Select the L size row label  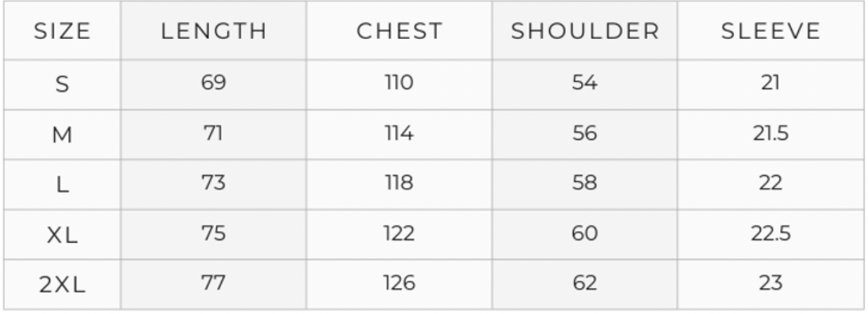coord(62,184)
